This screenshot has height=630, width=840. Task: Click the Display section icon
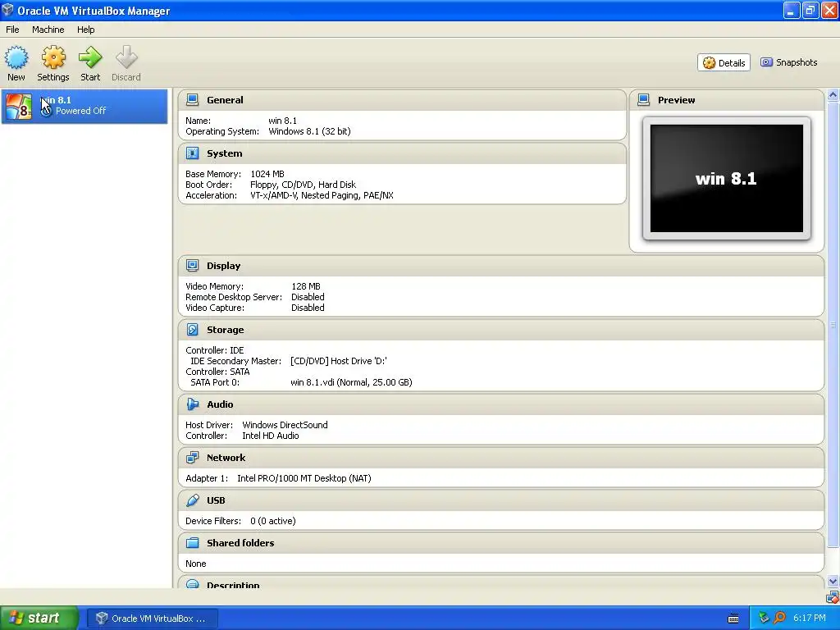[192, 265]
